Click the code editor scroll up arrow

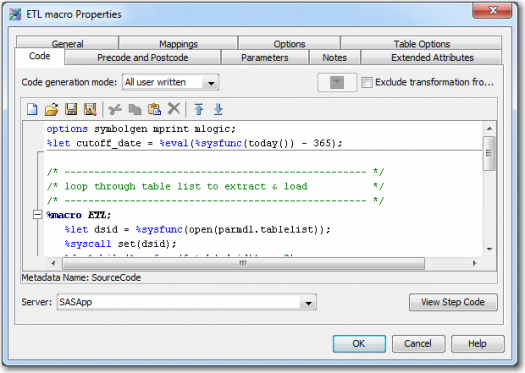[489, 129]
